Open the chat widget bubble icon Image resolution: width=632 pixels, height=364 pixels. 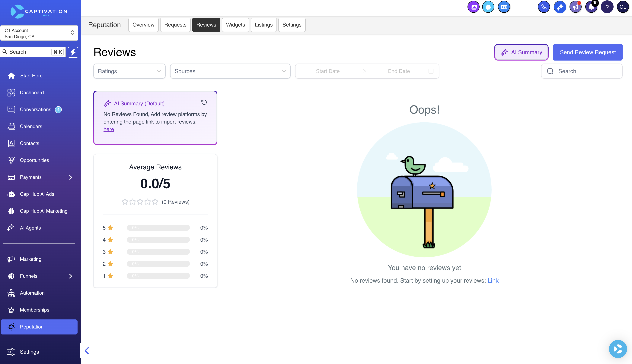tap(618, 349)
